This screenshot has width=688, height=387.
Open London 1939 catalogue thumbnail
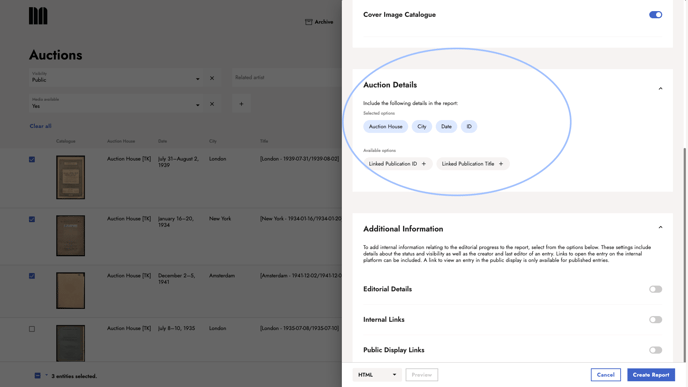(70, 177)
